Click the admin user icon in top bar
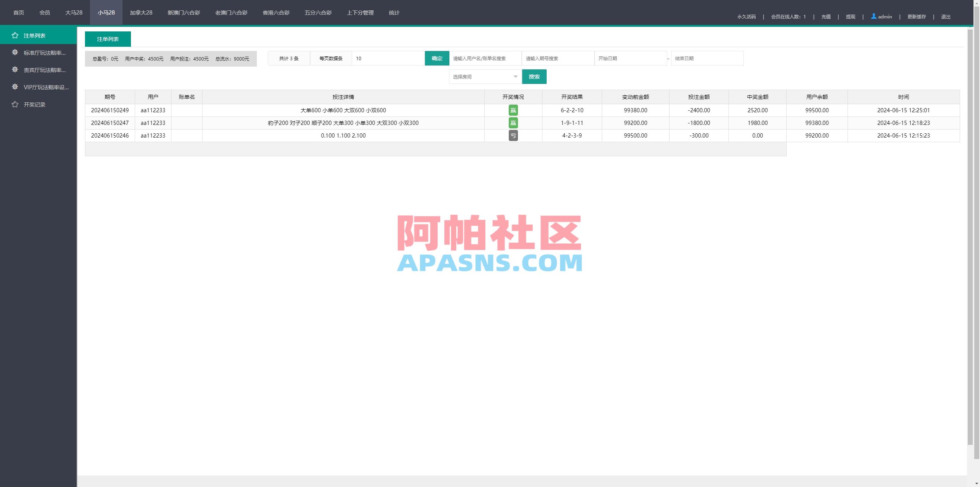 point(873,16)
